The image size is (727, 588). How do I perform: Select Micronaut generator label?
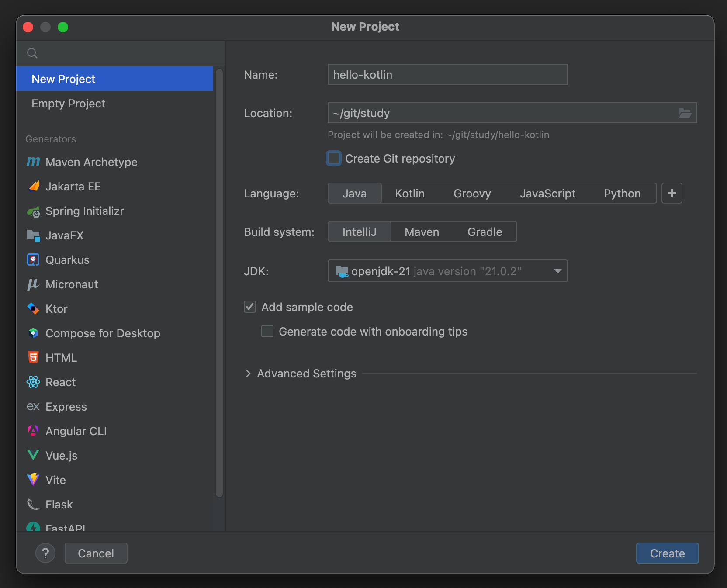click(x=72, y=284)
